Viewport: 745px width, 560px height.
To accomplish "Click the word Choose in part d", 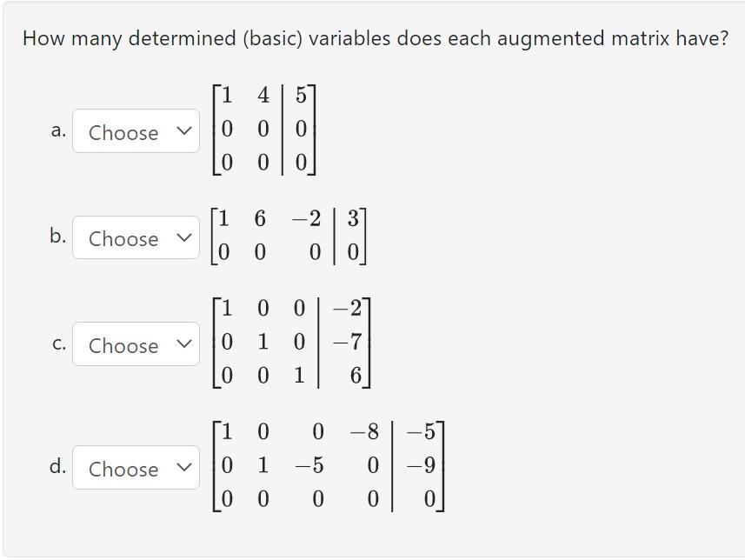I will point(123,470).
